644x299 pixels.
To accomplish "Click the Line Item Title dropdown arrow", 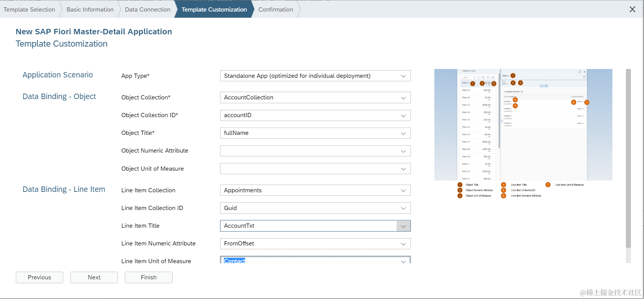I will point(403,226).
